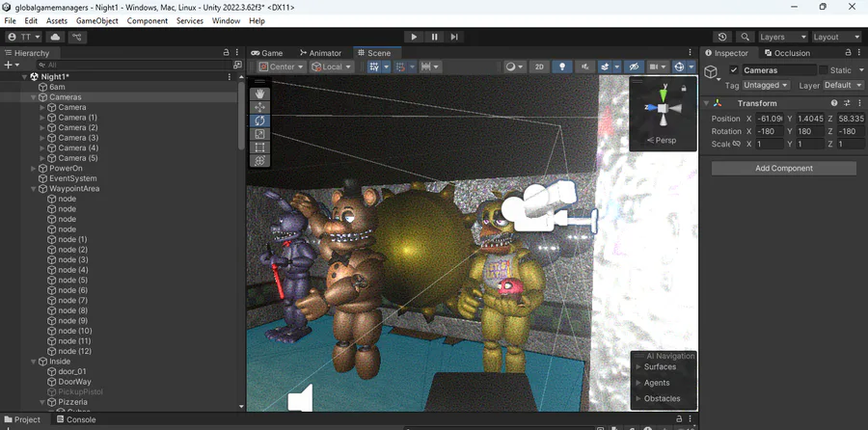
Task: Open the Inspector panel kebab menu
Action: pyautogui.click(x=859, y=53)
